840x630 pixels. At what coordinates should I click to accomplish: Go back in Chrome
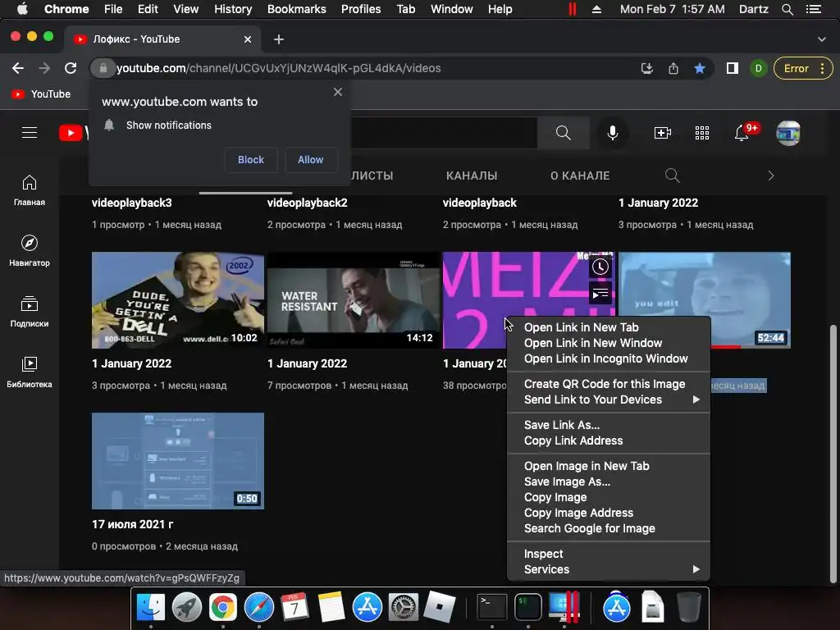18,68
